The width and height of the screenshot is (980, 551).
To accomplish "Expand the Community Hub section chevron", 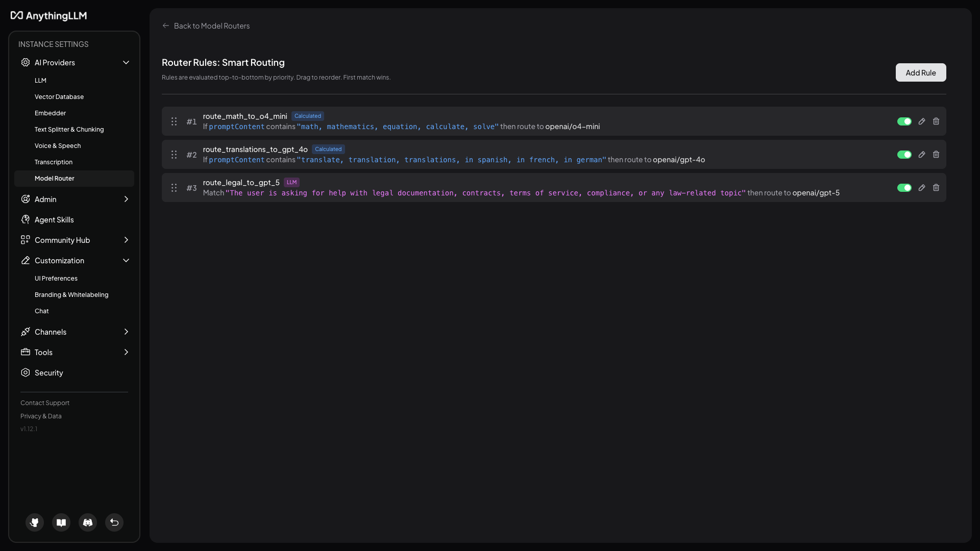I will coord(126,240).
